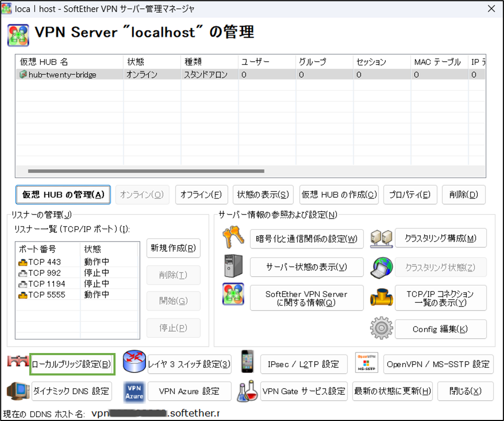Click the router icon beside レイヤ3スイッチ設定
This screenshot has height=421, width=504.
click(134, 361)
